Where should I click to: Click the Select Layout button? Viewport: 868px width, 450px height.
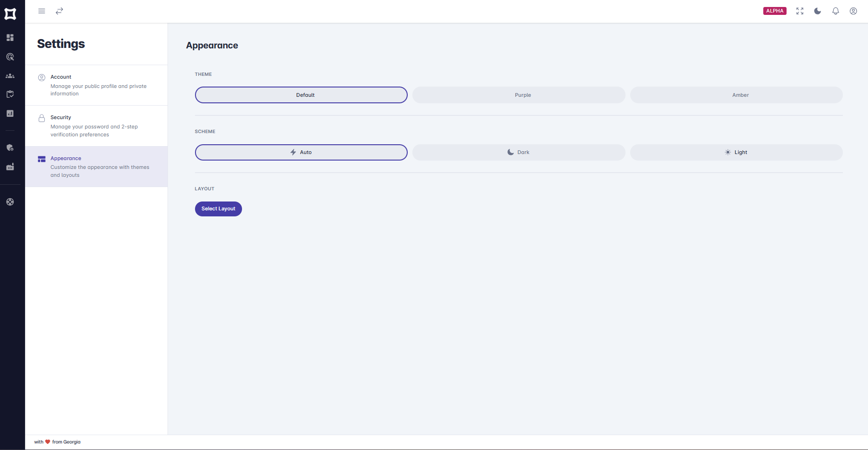click(x=218, y=208)
